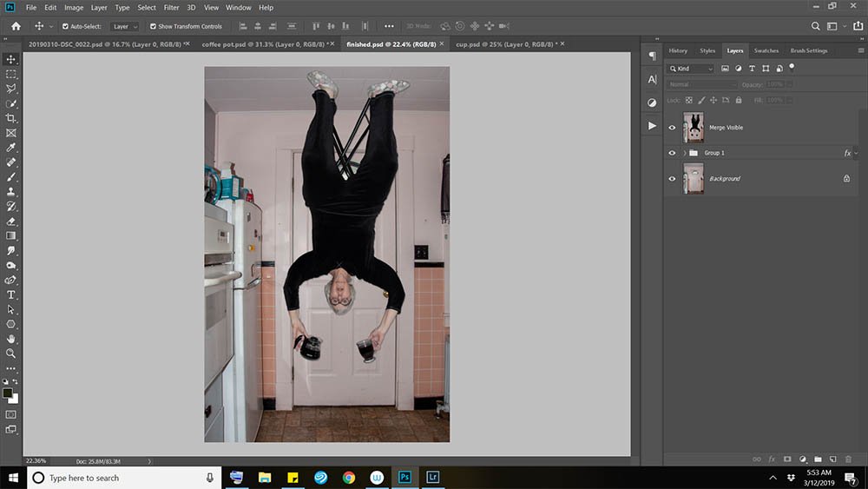Viewport: 868px width, 489px height.
Task: Toggle the layer filter on/off switch
Action: point(792,67)
